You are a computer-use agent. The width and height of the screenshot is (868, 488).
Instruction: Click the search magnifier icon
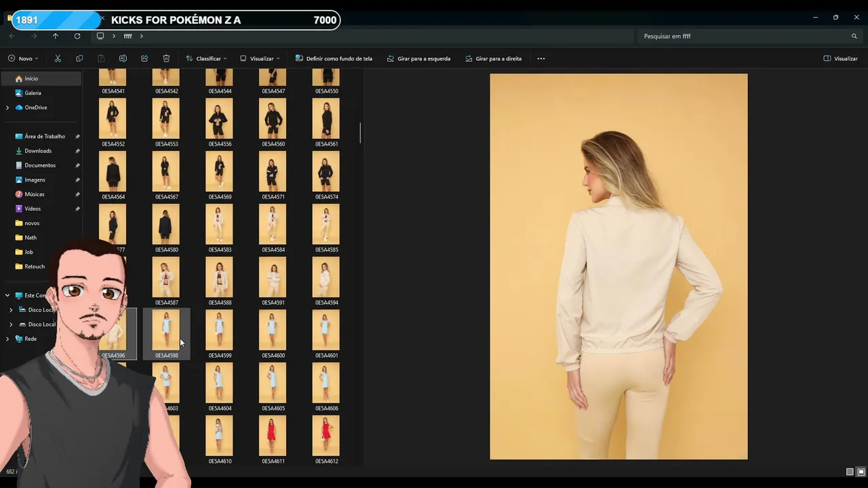point(854,36)
